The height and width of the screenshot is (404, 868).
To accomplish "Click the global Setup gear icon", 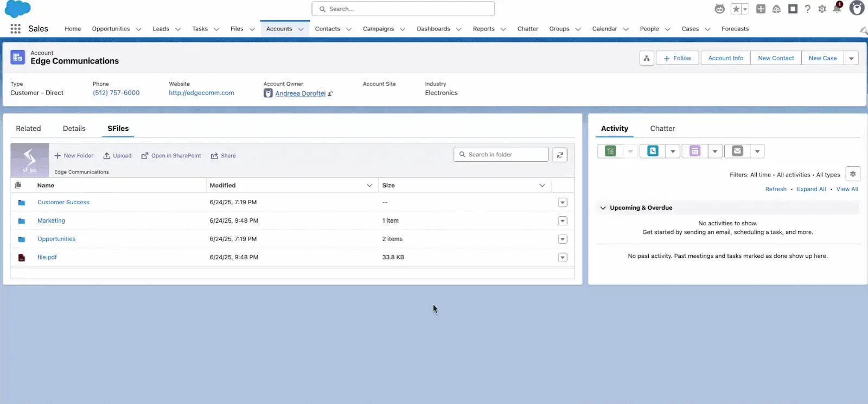I will [x=822, y=9].
